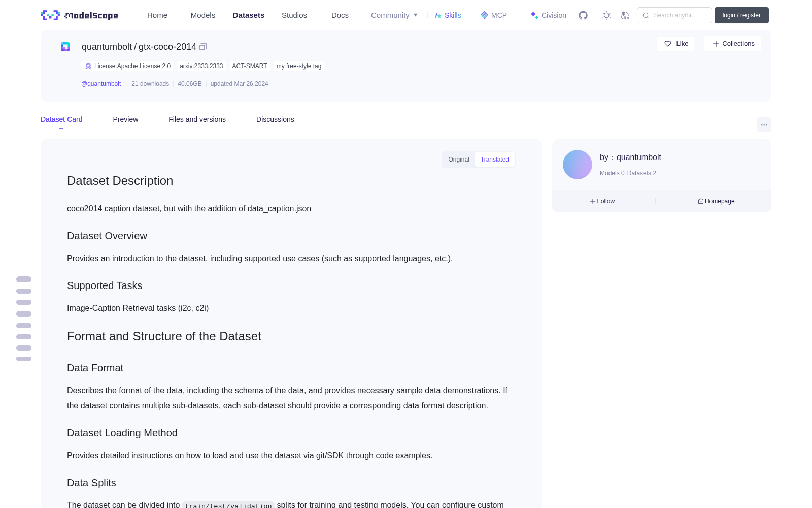Image resolution: width=812 pixels, height=508 pixels.
Task: Open the Skills icon link
Action: [438, 15]
